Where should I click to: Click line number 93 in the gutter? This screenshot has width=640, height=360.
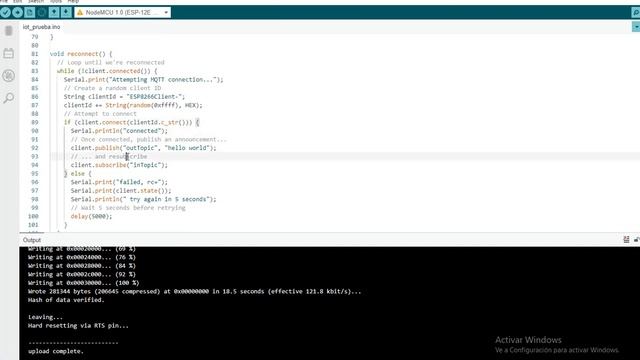click(x=35, y=156)
